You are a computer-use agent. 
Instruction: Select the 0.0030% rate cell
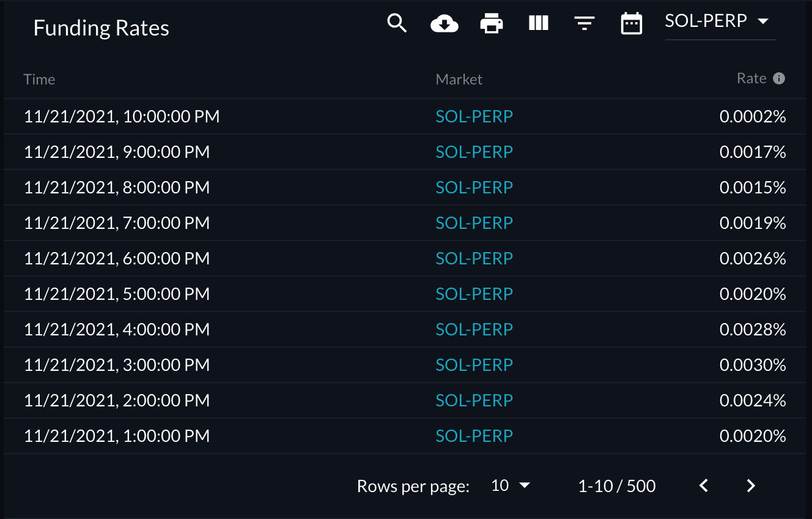click(752, 365)
